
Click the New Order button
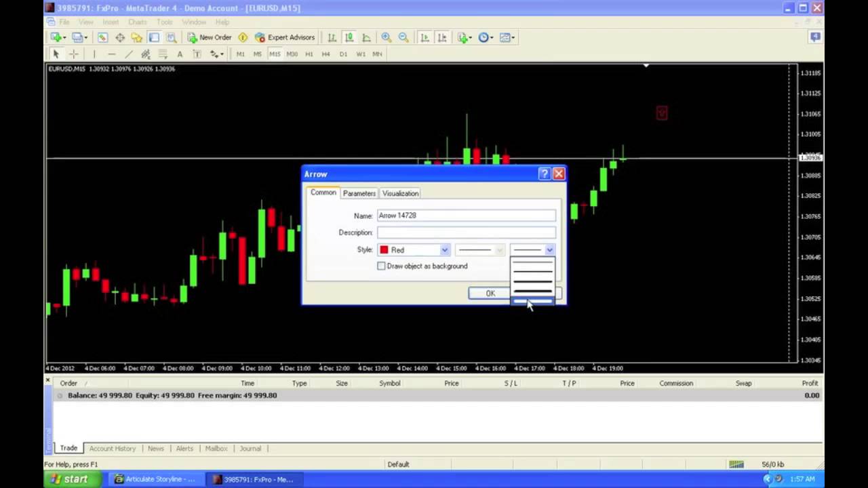tap(210, 38)
